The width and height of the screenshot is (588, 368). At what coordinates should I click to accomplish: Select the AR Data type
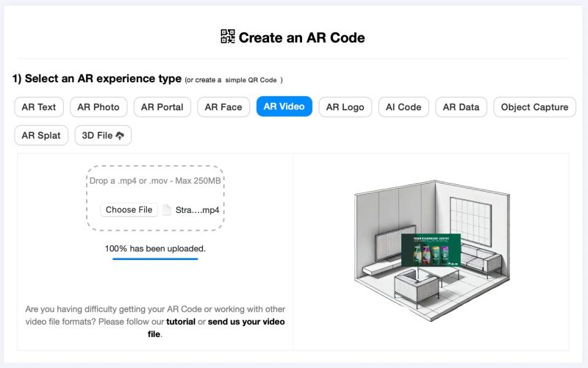(x=462, y=107)
